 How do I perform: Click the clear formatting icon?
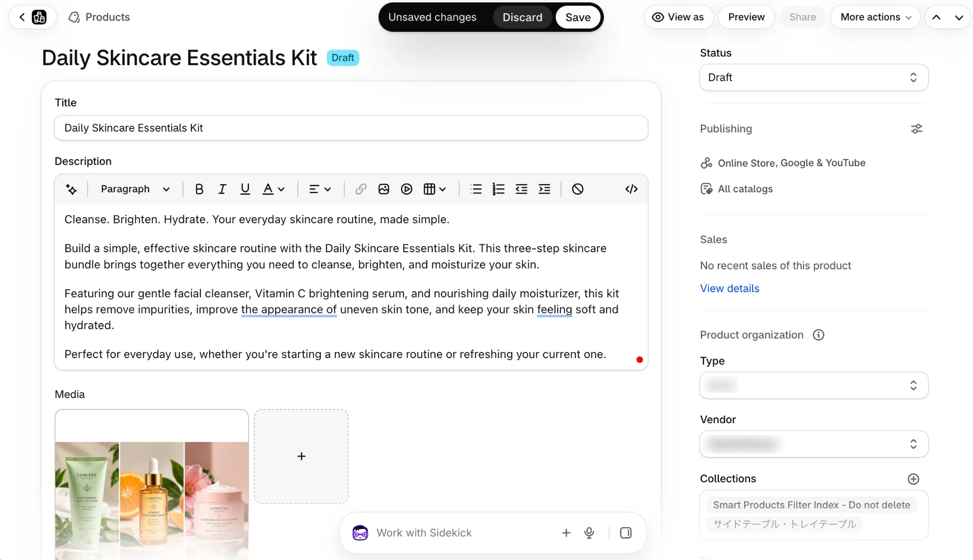pos(577,189)
